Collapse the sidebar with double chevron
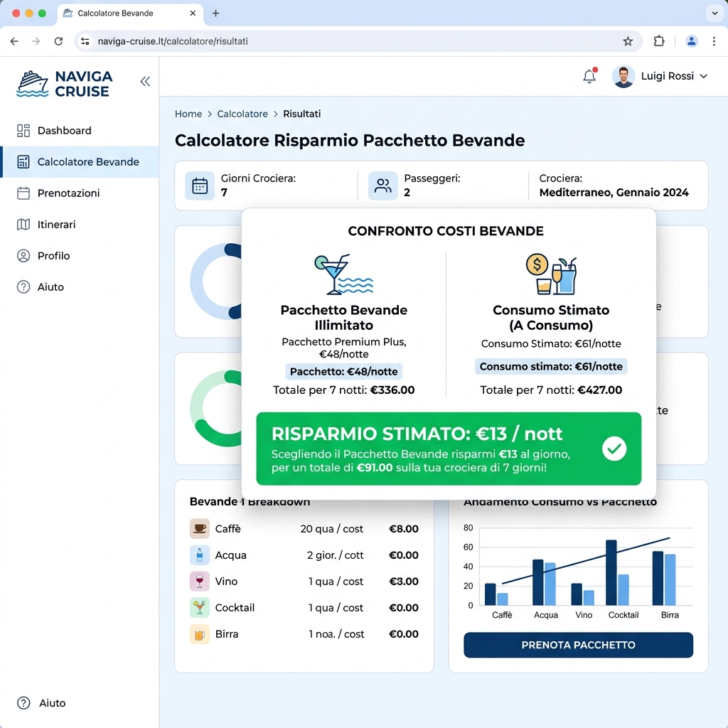Screen dimensions: 728x728 tap(145, 82)
